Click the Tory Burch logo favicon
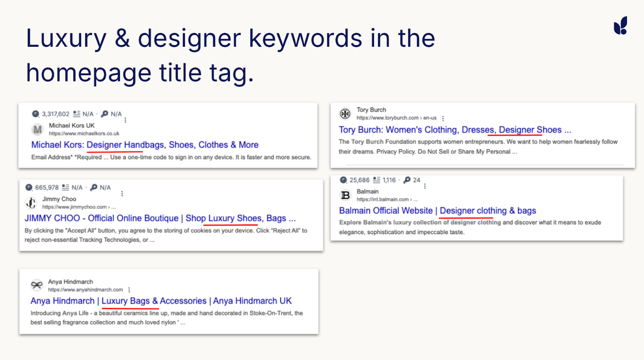Viewport: 644px width, 360px height. coord(345,114)
